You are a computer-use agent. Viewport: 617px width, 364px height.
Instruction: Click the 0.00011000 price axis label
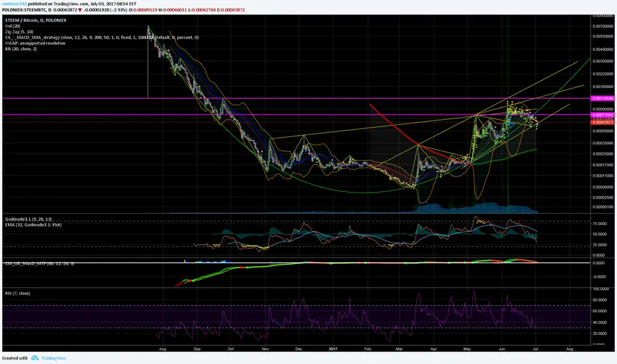(603, 176)
